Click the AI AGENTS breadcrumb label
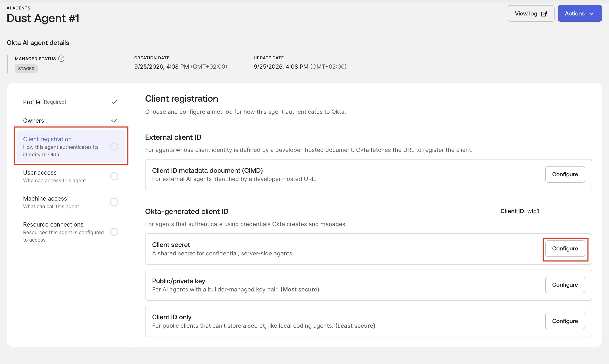This screenshot has height=364, width=609. click(x=18, y=8)
